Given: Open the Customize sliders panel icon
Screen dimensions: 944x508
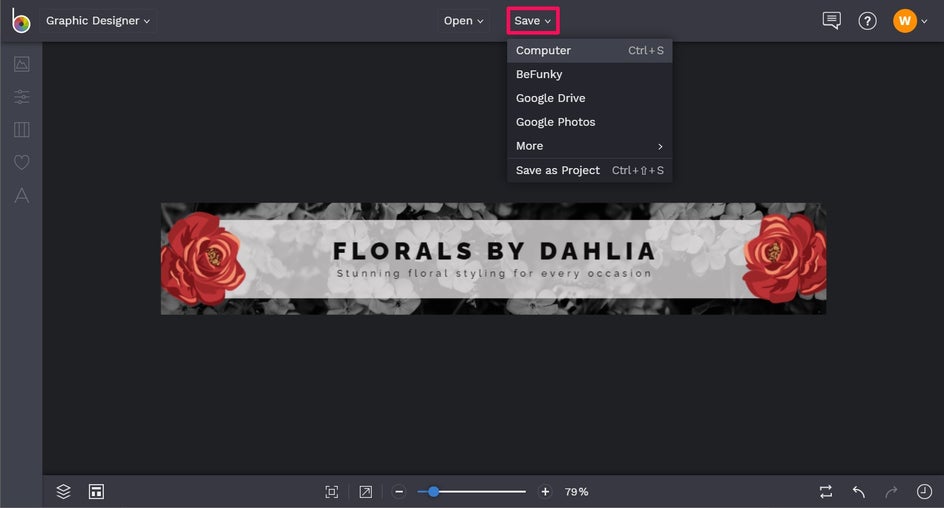Looking at the screenshot, I should pyautogui.click(x=22, y=96).
